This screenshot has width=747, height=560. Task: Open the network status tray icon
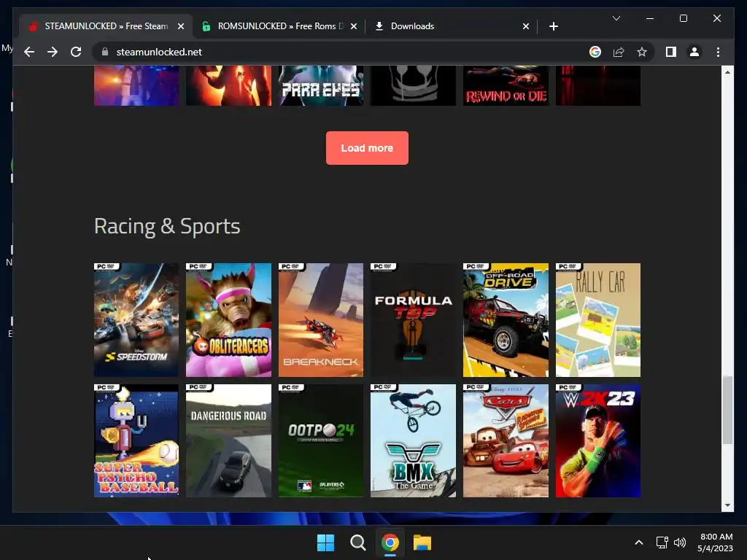click(662, 542)
